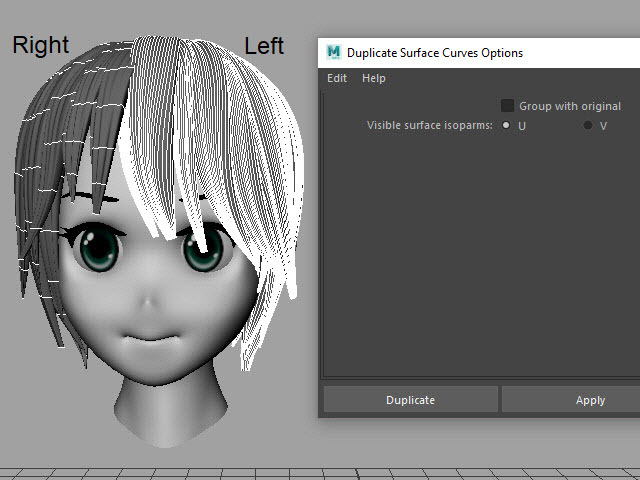The height and width of the screenshot is (480, 640).
Task: Enable the Group with original checkbox
Action: pos(508,106)
